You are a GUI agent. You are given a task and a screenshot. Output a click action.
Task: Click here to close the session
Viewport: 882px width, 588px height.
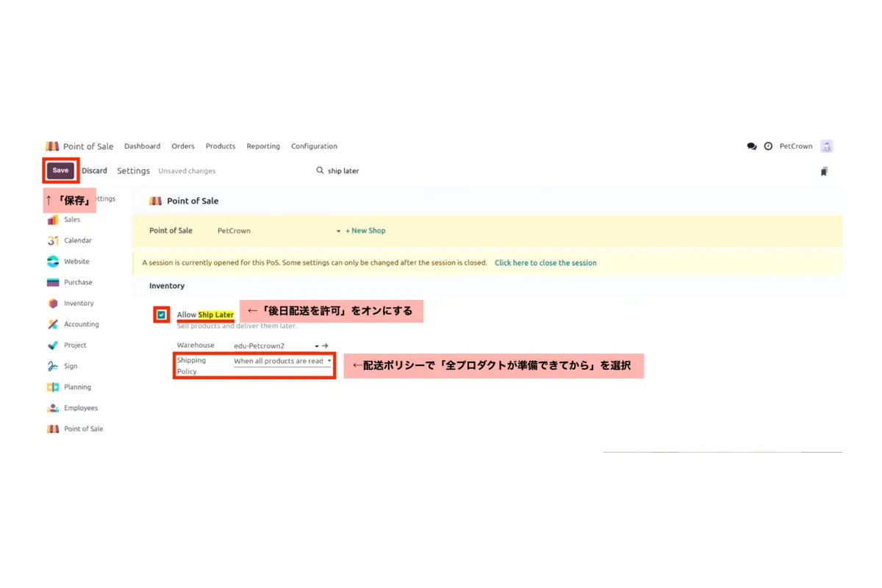pyautogui.click(x=545, y=262)
